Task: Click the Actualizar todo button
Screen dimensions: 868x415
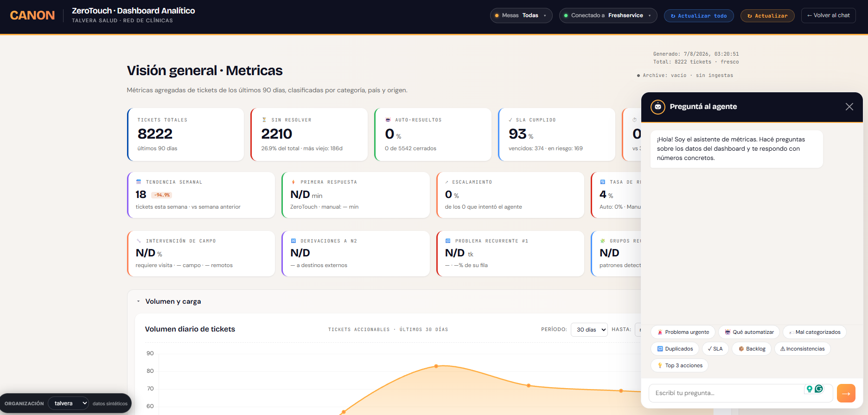Action: (699, 16)
